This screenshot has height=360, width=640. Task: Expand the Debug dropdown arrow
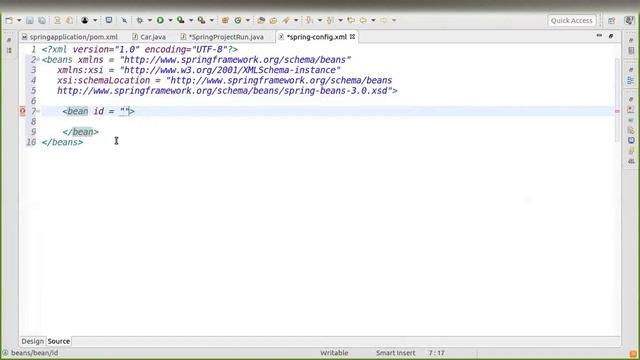point(149,20)
